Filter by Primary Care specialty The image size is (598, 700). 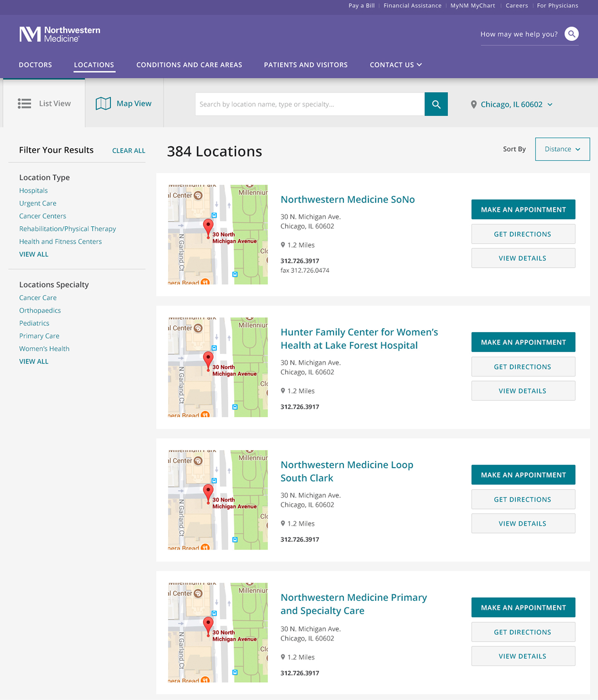39,336
